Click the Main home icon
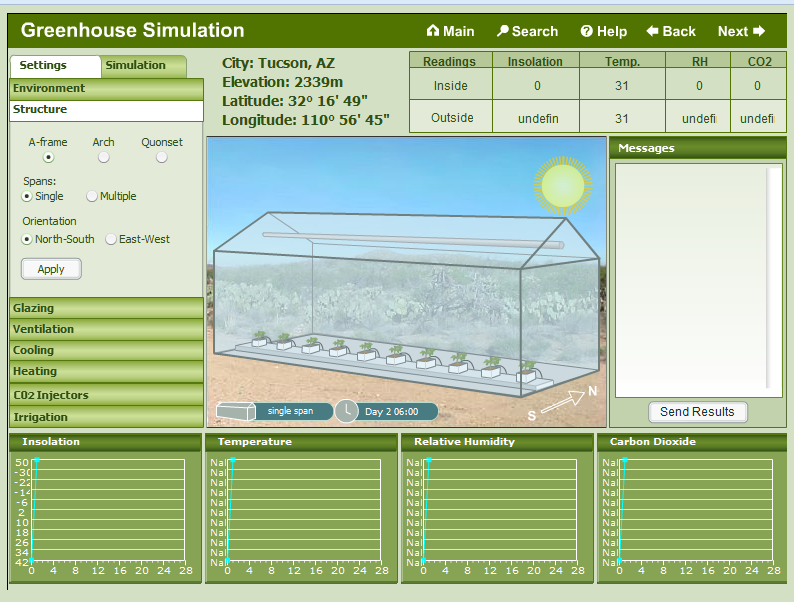Screen dimensions: 794x602 433,31
